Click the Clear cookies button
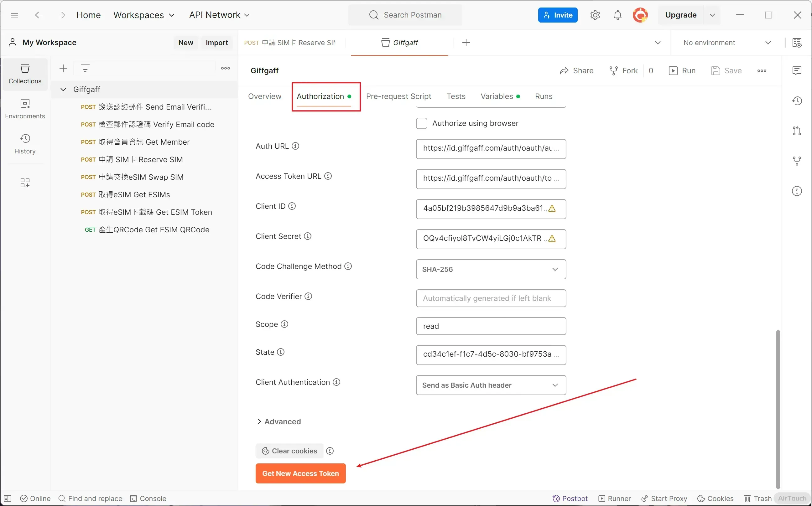Image resolution: width=812 pixels, height=506 pixels. point(289,451)
